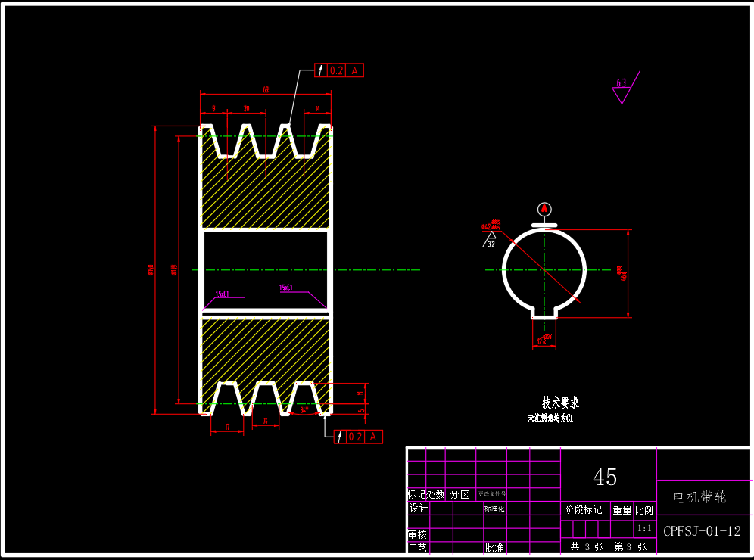754x560 pixels.
Task: Click the drawing number CPFSJ-01-12
Action: point(702,531)
